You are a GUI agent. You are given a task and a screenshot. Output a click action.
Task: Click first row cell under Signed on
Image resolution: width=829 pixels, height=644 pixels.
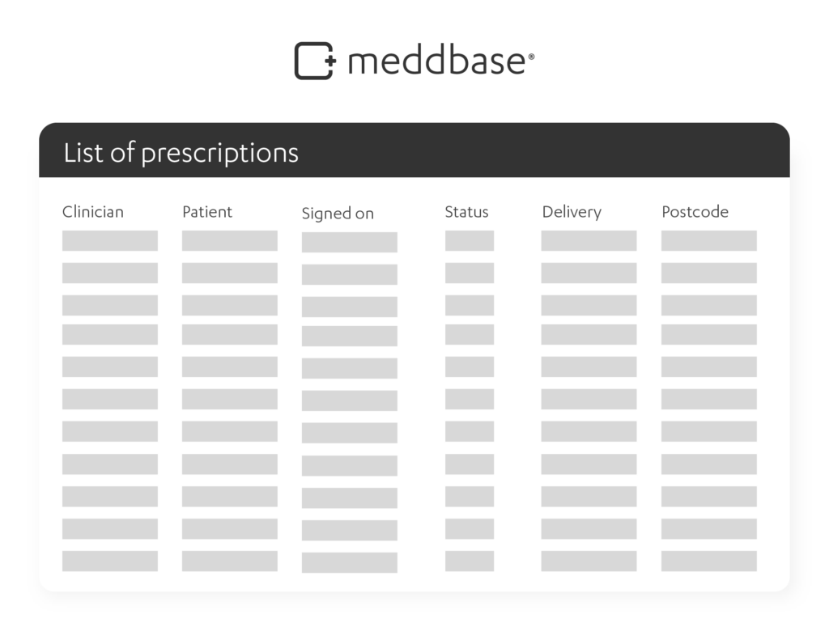[350, 243]
